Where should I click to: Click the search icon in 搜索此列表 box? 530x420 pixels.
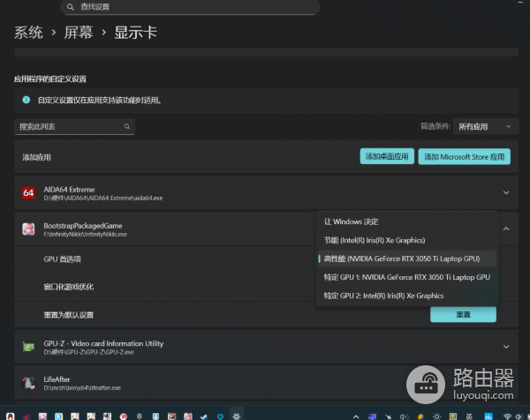127,126
